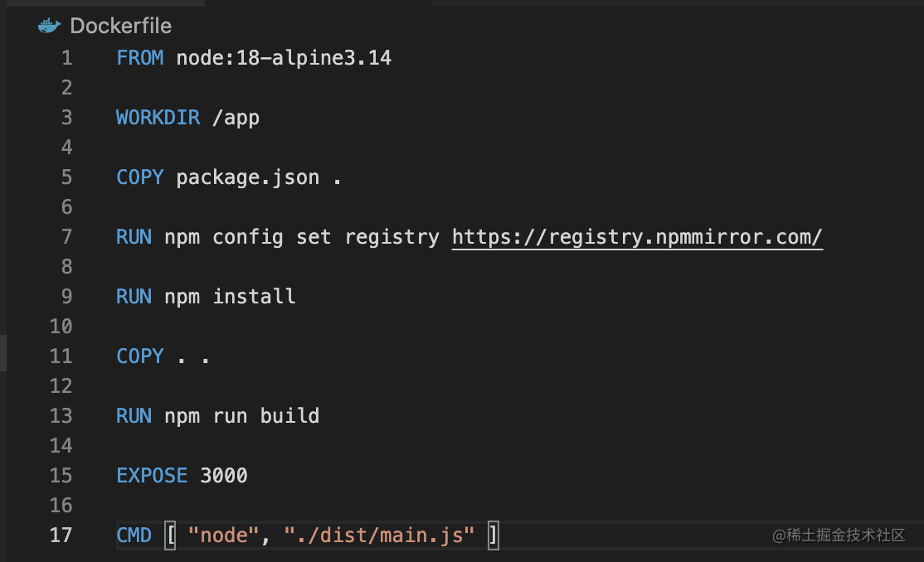Viewport: 924px width, 562px height.
Task: Click the CMD keyword on line 17
Action: click(x=134, y=535)
